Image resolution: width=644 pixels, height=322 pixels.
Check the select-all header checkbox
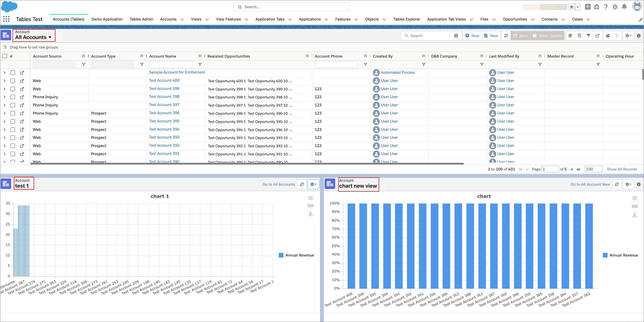pos(5,56)
